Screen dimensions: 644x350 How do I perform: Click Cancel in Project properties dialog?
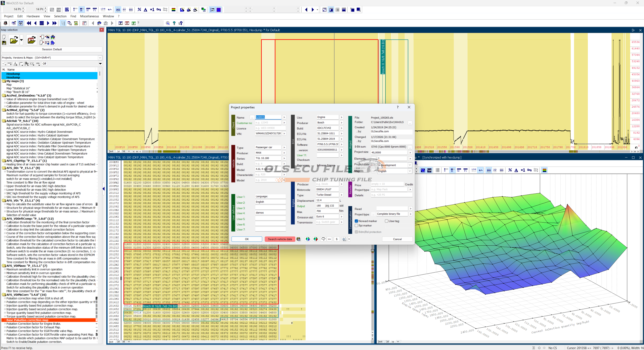pyautogui.click(x=397, y=239)
